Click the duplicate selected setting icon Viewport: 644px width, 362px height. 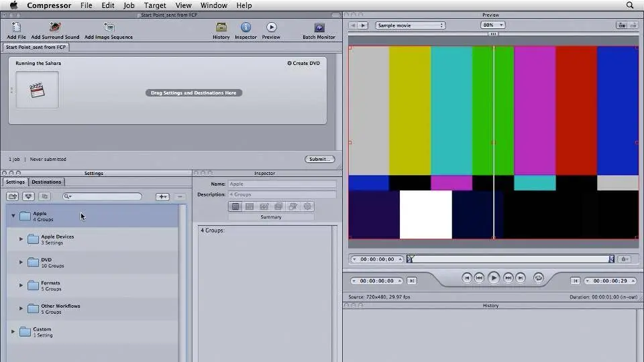pyautogui.click(x=44, y=196)
